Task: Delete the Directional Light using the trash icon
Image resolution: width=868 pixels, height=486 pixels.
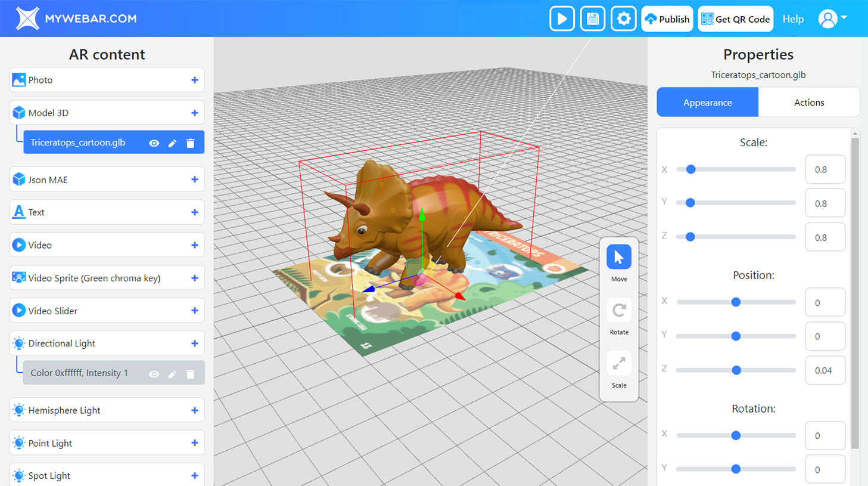Action: (x=190, y=373)
